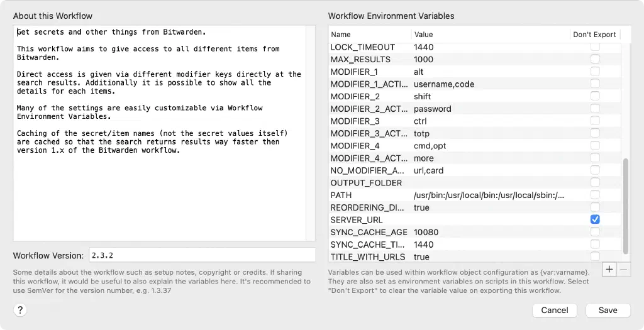Viewport: 644px width, 330px height.
Task: Uncheck Don't Export for SERVER_URL
Action: click(595, 219)
